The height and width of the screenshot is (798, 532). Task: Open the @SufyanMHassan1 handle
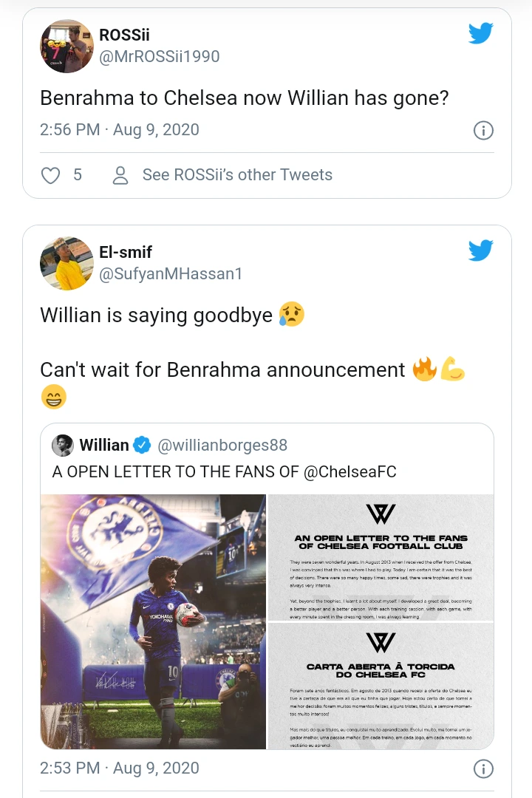click(x=171, y=274)
